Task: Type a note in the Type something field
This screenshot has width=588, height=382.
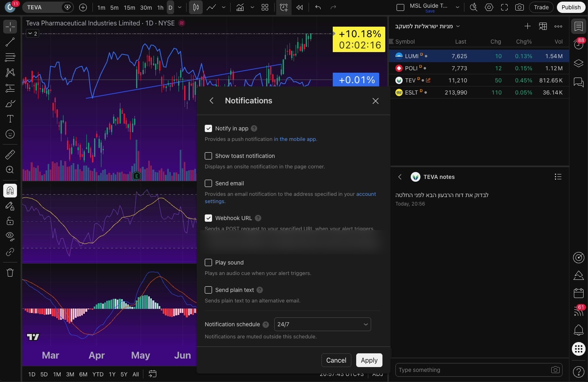Action: tap(472, 370)
